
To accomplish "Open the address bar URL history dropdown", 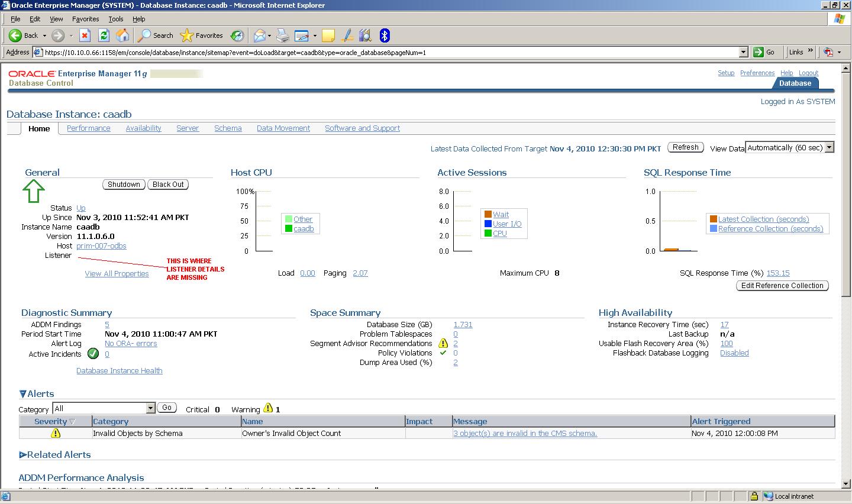I will pyautogui.click(x=744, y=52).
